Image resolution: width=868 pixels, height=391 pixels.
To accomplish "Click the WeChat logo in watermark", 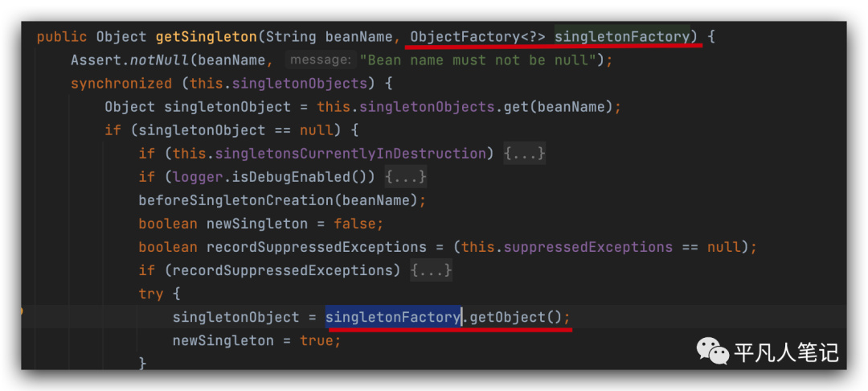I will click(712, 350).
